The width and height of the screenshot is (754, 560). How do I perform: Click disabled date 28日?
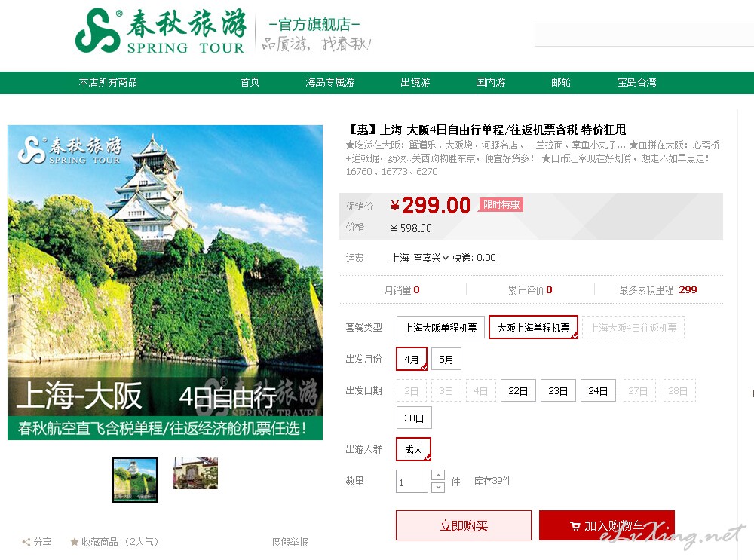[678, 390]
